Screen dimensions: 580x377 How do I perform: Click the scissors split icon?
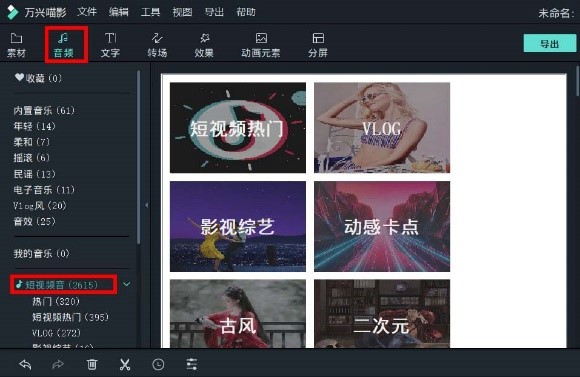125,364
